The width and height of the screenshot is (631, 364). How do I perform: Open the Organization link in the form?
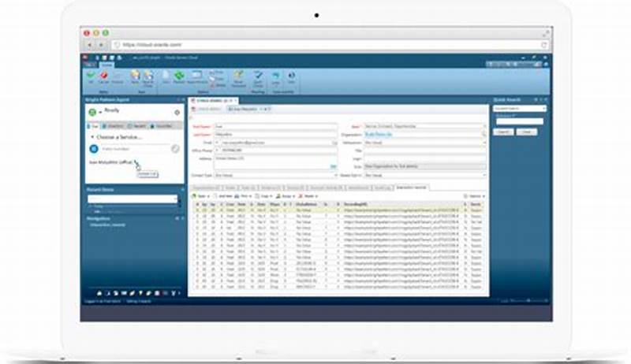click(379, 135)
